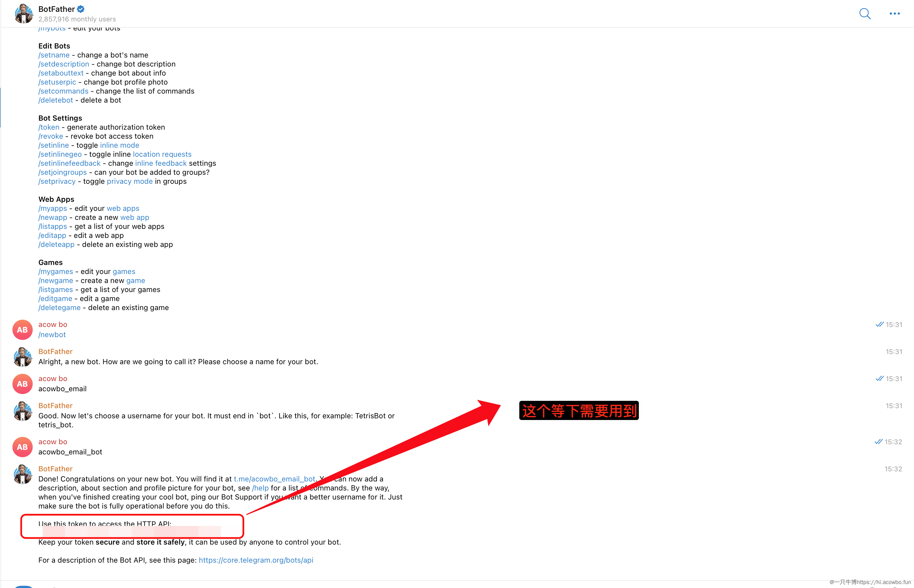This screenshot has height=588, width=914.
Task: Click the /setname command link
Action: coord(54,55)
